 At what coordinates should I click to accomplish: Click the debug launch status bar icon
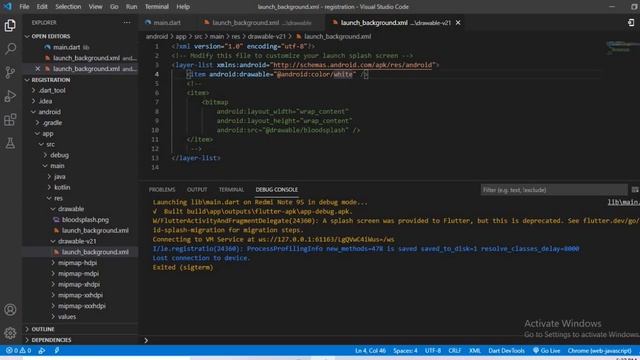click(42, 351)
